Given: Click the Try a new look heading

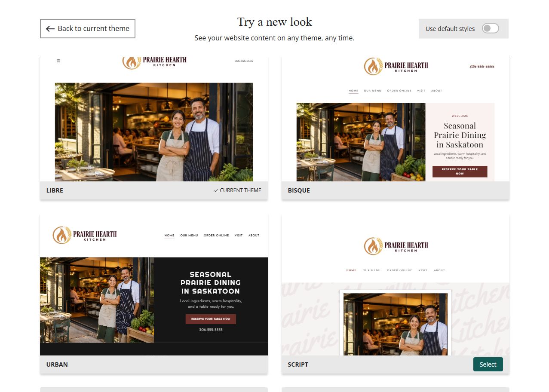Looking at the screenshot, I should (275, 22).
